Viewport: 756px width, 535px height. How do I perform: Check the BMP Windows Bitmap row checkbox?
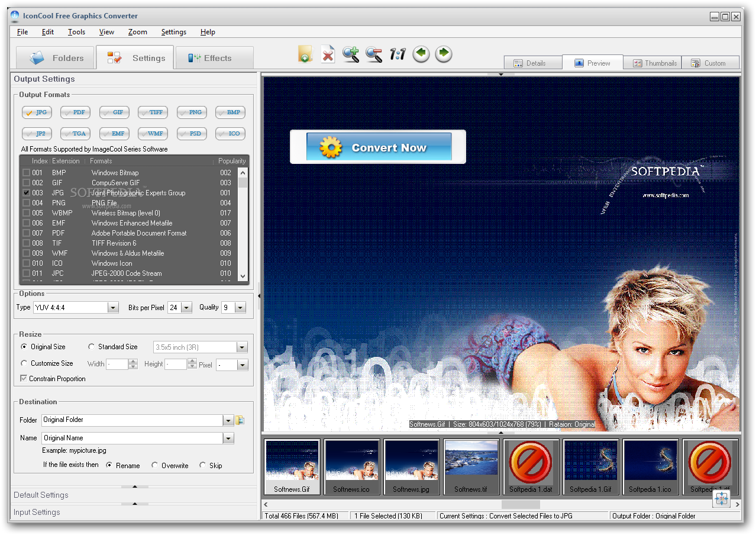point(26,173)
